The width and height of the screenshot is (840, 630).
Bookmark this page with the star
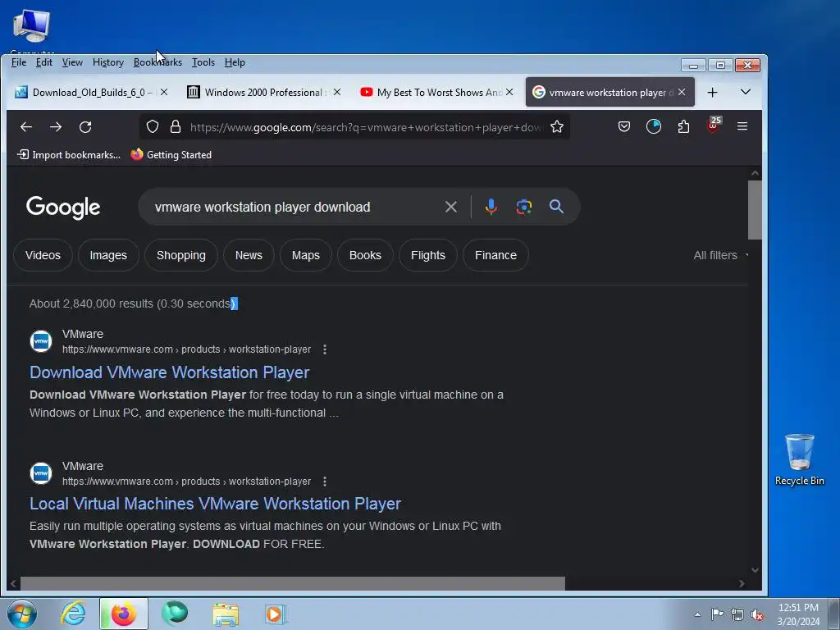[557, 127]
